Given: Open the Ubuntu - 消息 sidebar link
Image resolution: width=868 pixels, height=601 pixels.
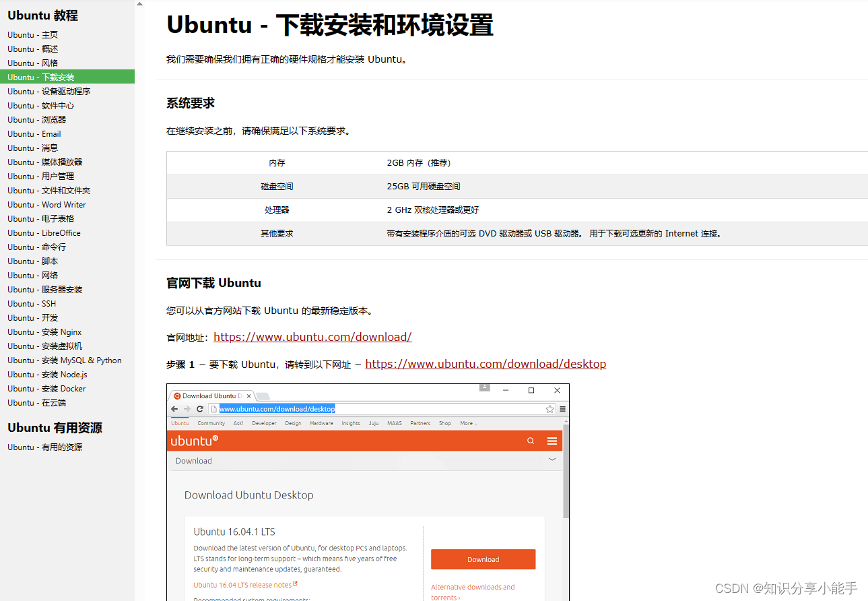Looking at the screenshot, I should click(33, 148).
